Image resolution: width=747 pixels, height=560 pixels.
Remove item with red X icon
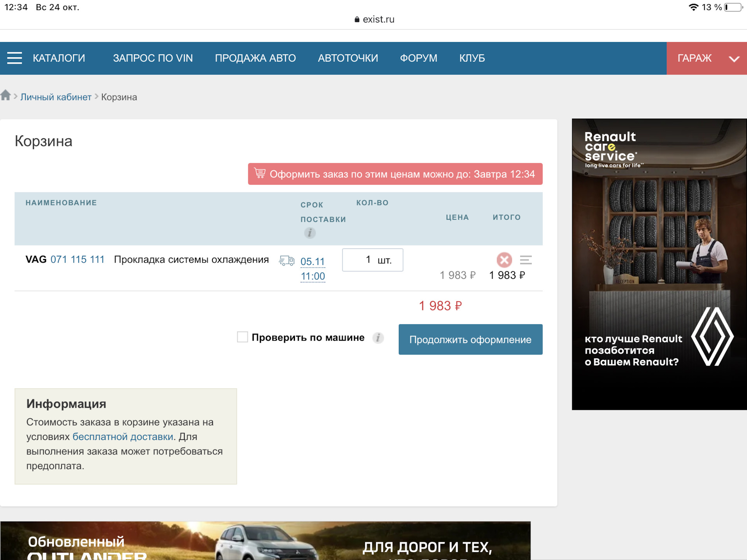[504, 260]
